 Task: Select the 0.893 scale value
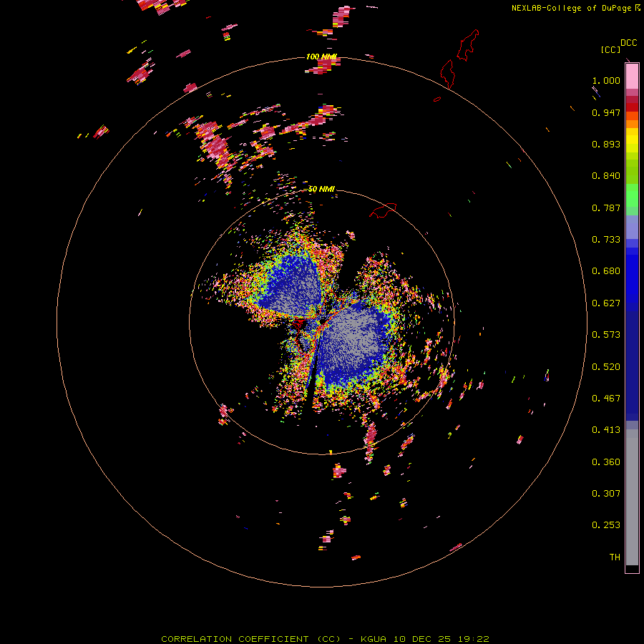click(606, 144)
